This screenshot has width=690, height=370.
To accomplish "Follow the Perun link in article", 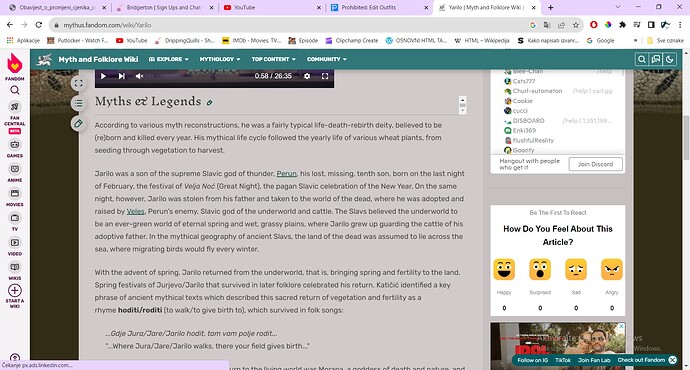I will coord(286,174).
